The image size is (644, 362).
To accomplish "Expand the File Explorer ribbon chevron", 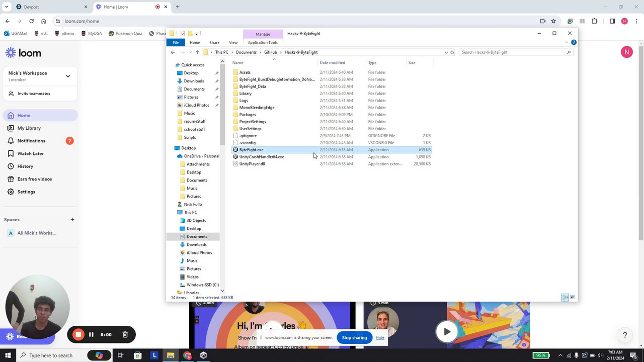I will pos(567,42).
